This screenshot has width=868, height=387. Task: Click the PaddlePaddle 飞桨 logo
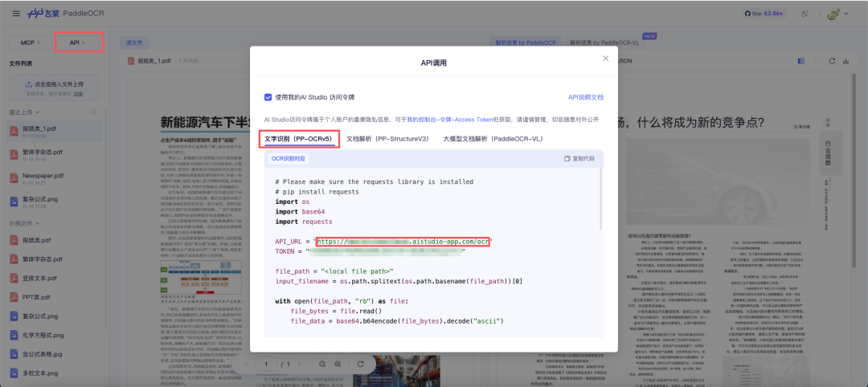click(42, 13)
